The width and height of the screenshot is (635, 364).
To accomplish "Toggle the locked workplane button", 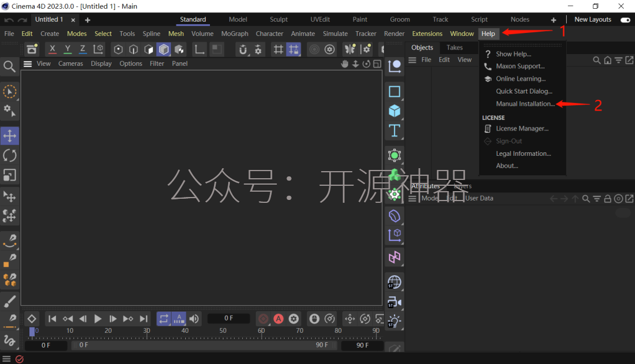I will tap(293, 49).
